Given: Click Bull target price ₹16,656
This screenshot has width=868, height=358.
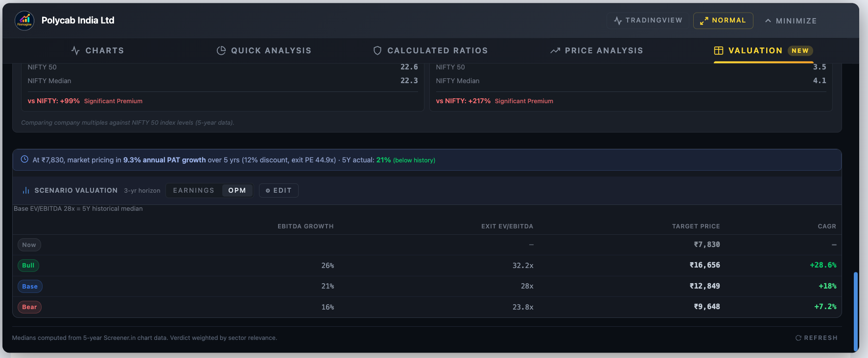Looking at the screenshot, I should coord(704,265).
